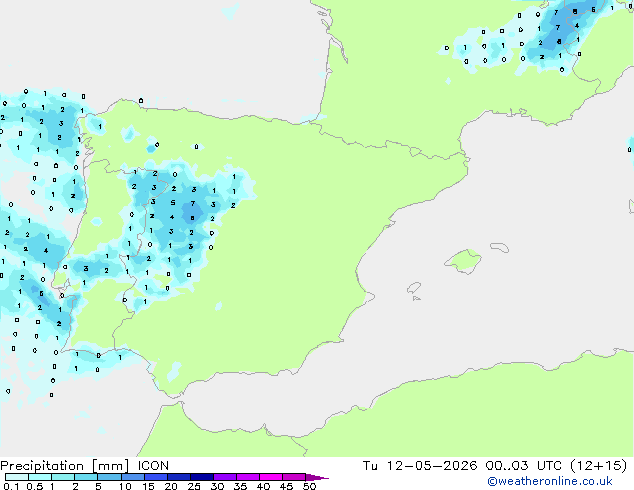634x490 pixels.
Task: Click the '0.5' legend scale value
Action: (35, 486)
